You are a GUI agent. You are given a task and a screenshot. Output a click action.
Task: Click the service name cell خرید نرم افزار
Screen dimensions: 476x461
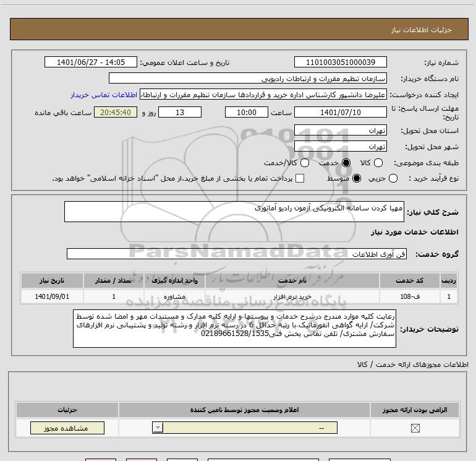pos(292,296)
